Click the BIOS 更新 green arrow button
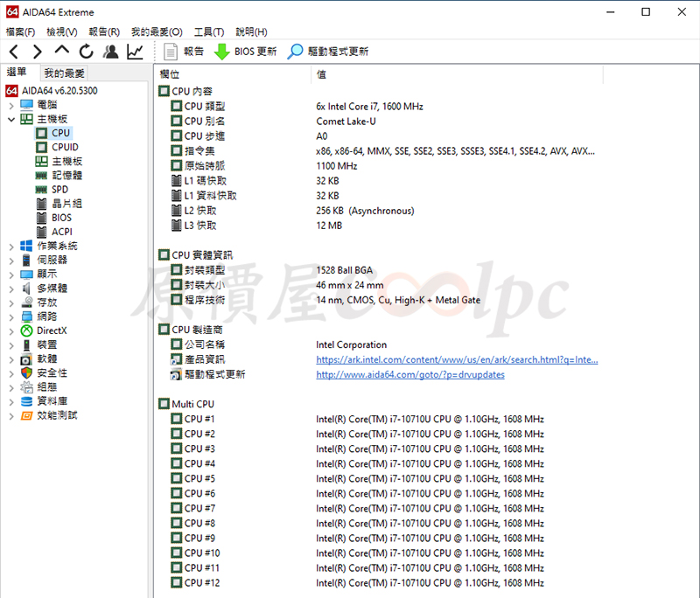The image size is (700, 598). pyautogui.click(x=246, y=52)
